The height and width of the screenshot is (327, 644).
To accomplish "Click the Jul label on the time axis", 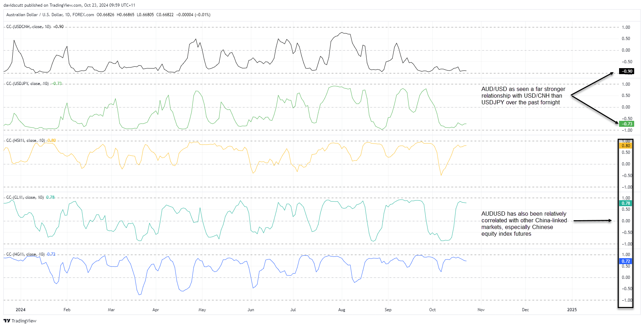I will 293,310.
